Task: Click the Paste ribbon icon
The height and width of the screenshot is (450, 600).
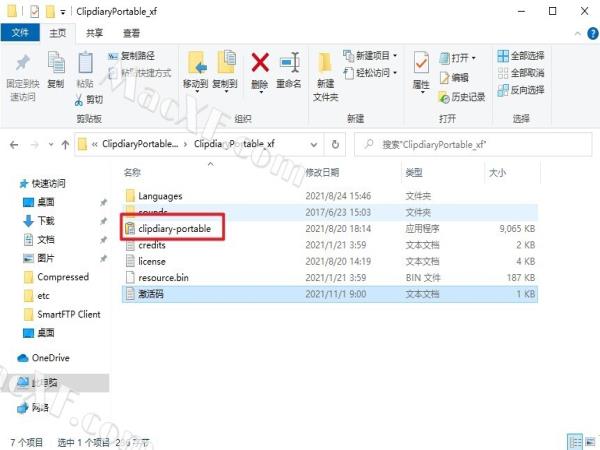Action: point(85,63)
